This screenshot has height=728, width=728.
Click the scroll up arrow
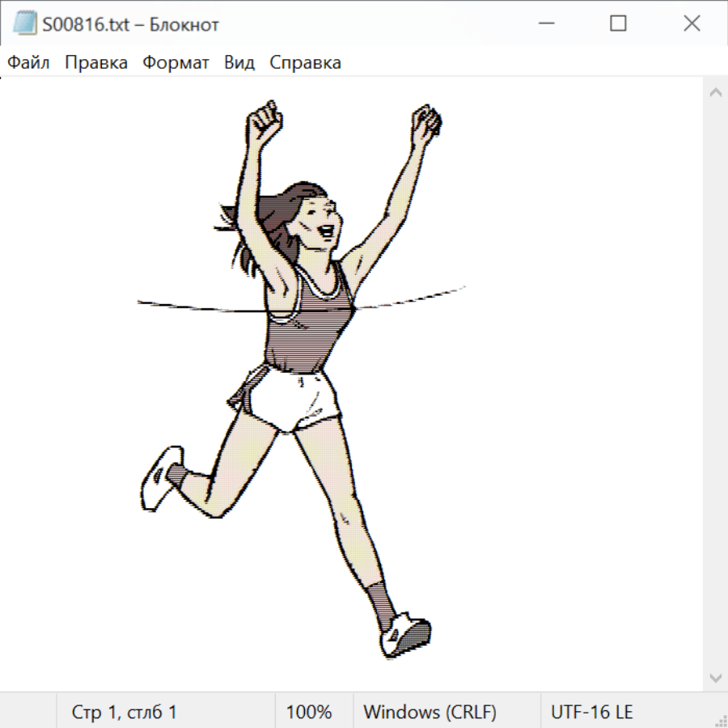715,93
